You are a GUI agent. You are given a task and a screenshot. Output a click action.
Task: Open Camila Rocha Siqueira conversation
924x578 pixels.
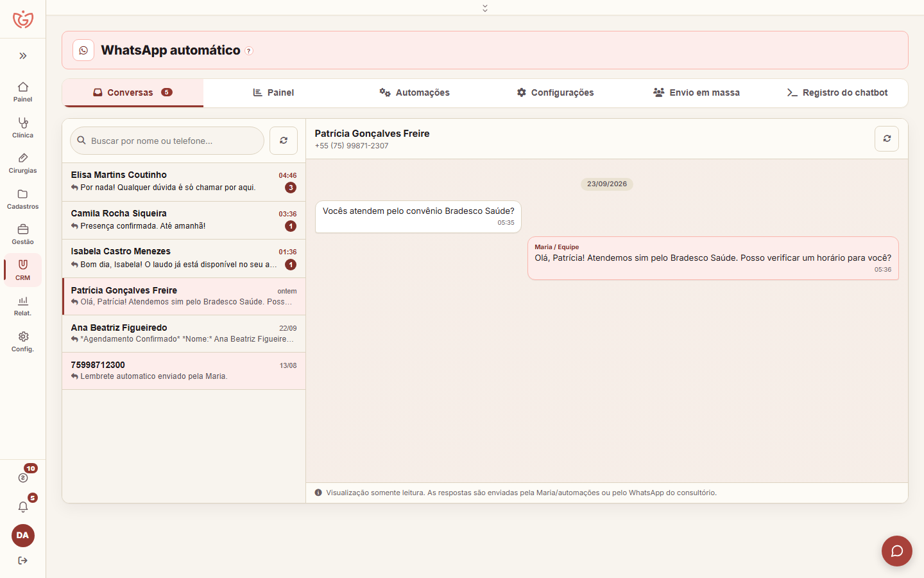coord(184,220)
